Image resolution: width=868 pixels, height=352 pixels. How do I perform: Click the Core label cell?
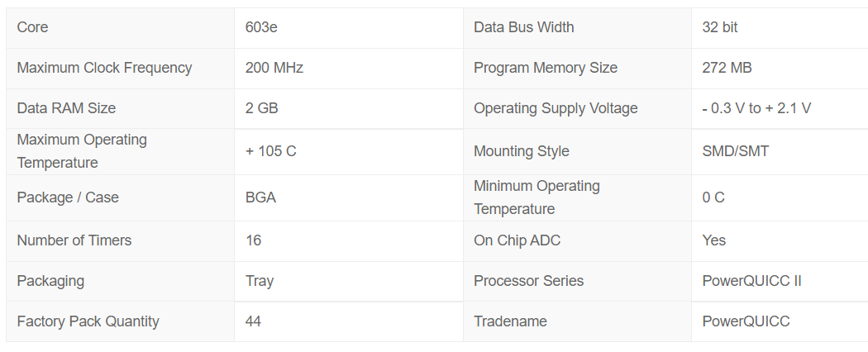(x=120, y=27)
